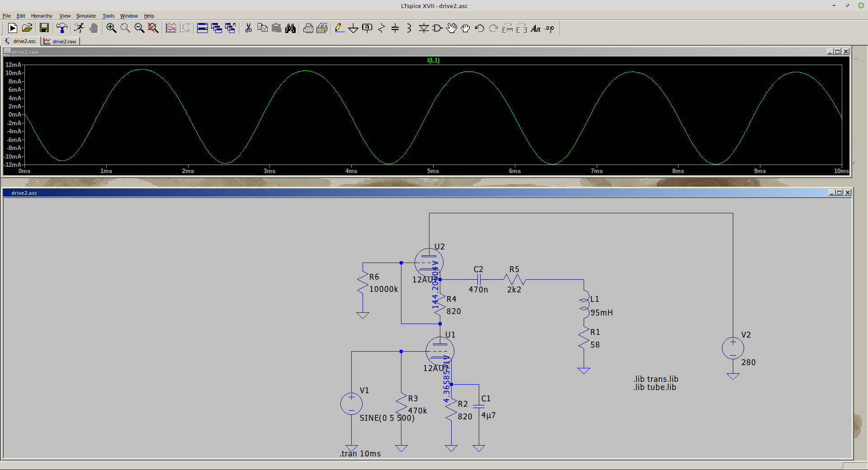
Task: Open the File menu
Action: pos(7,16)
